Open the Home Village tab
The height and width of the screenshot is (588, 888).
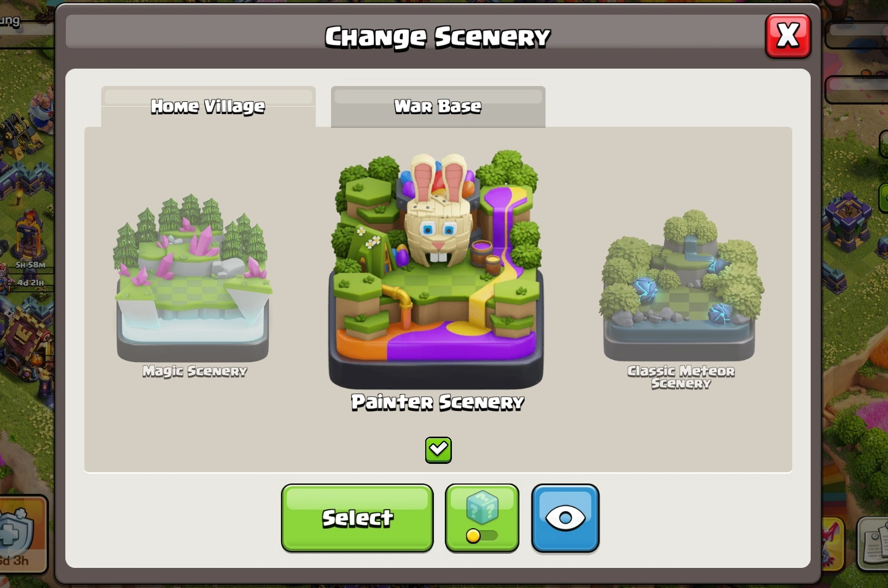coord(208,106)
